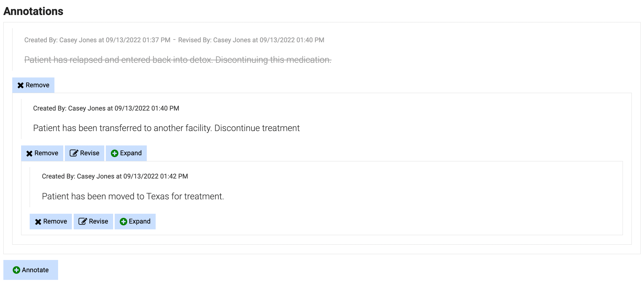Image resolution: width=644 pixels, height=286 pixels.
Task: Select the struck-through relapsed patient annotation text
Action: click(x=178, y=60)
